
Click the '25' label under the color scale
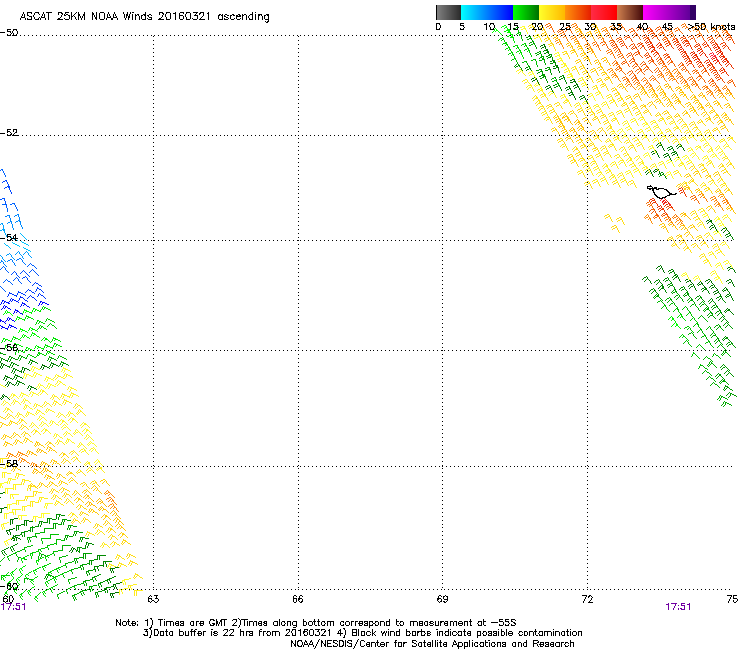(565, 27)
